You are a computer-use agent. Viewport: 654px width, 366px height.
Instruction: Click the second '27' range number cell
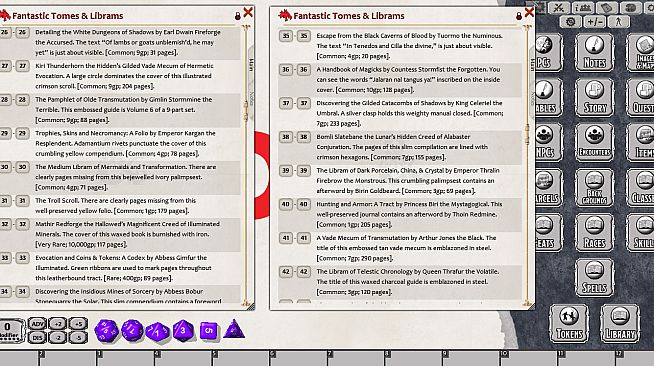pos(23,66)
